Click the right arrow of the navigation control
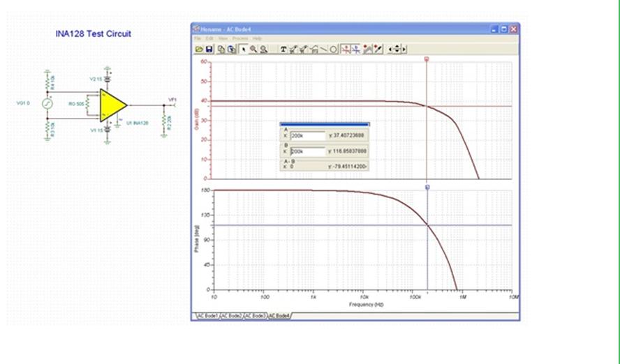 point(404,50)
